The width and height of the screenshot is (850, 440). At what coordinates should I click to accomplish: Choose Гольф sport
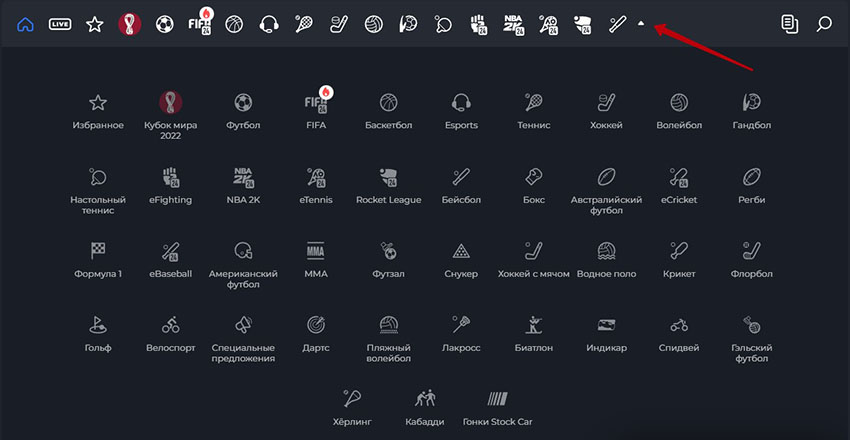pos(98,334)
